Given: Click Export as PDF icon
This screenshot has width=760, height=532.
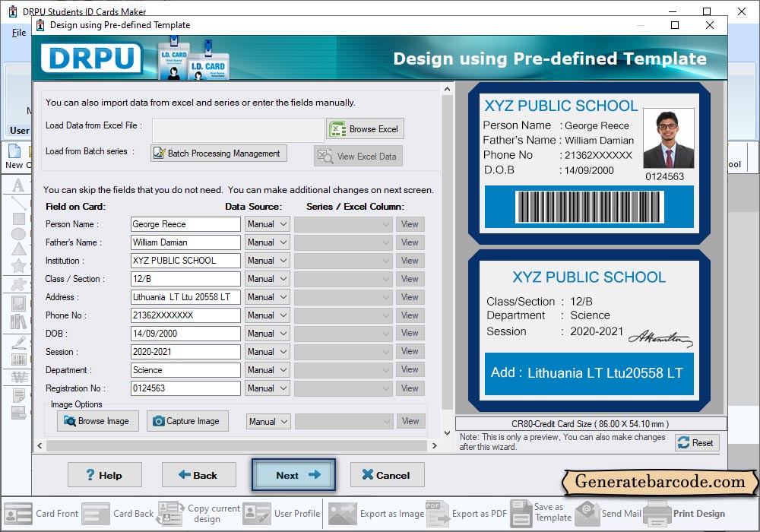Looking at the screenshot, I should 437,514.
